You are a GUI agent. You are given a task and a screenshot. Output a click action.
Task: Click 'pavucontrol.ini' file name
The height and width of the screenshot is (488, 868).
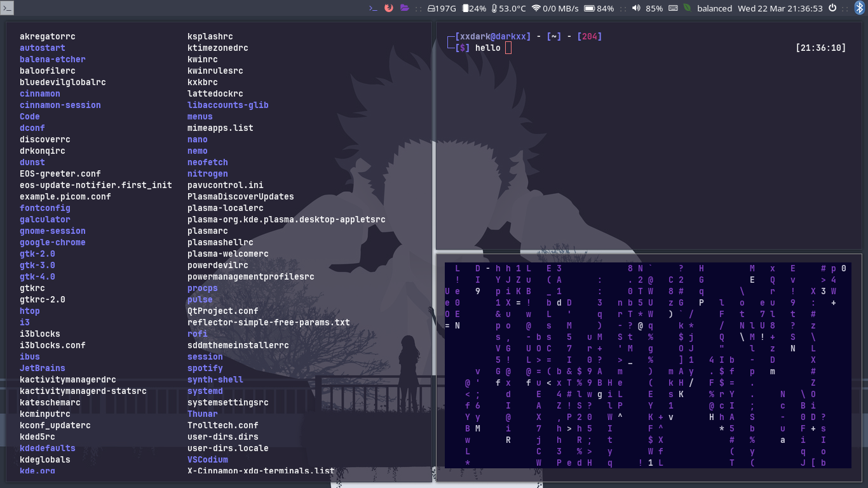coord(226,185)
